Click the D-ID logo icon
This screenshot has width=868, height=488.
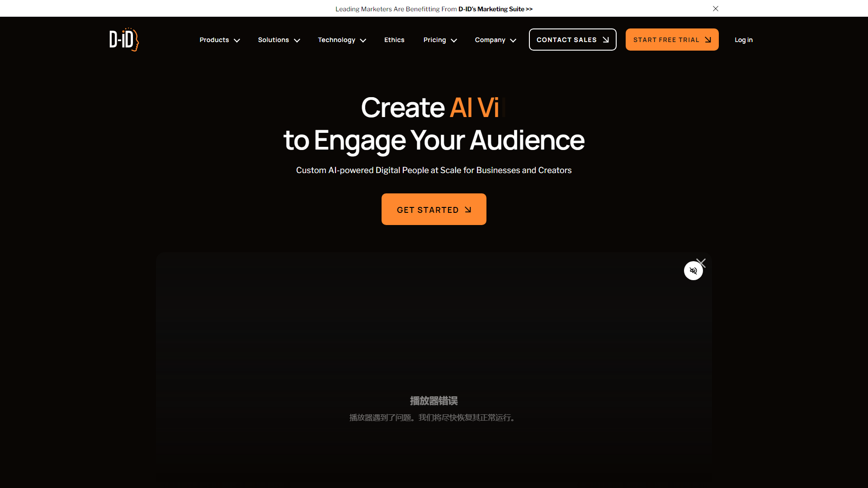123,39
